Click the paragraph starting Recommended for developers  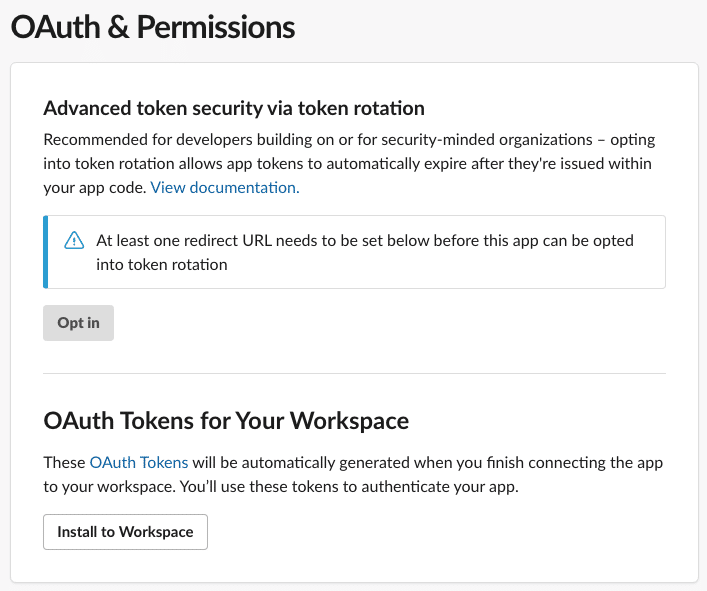[349, 164]
